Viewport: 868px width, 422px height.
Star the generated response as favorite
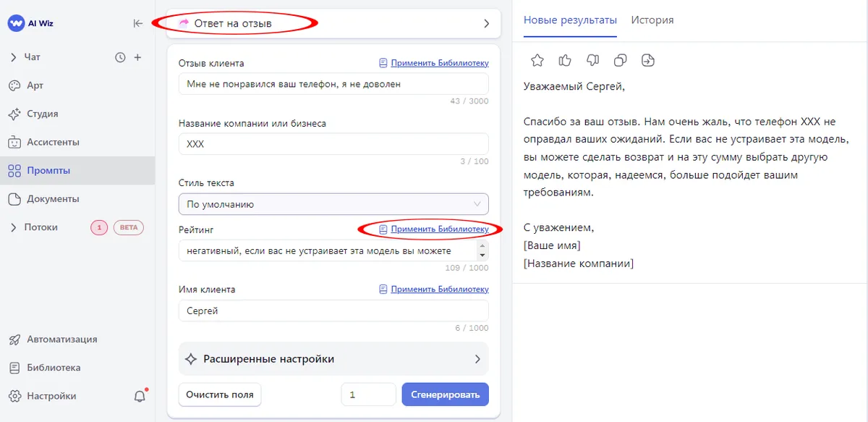point(537,60)
